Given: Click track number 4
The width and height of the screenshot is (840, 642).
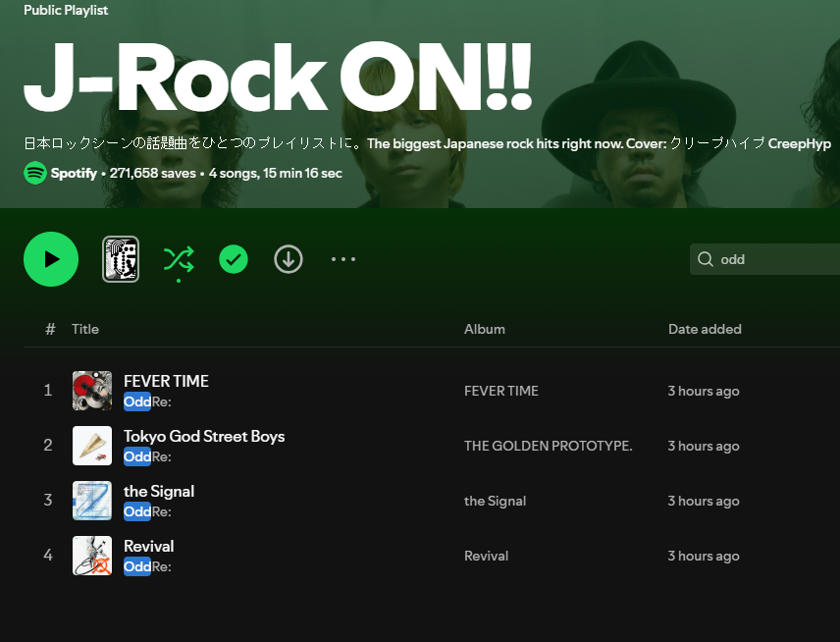Looking at the screenshot, I should tap(48, 556).
